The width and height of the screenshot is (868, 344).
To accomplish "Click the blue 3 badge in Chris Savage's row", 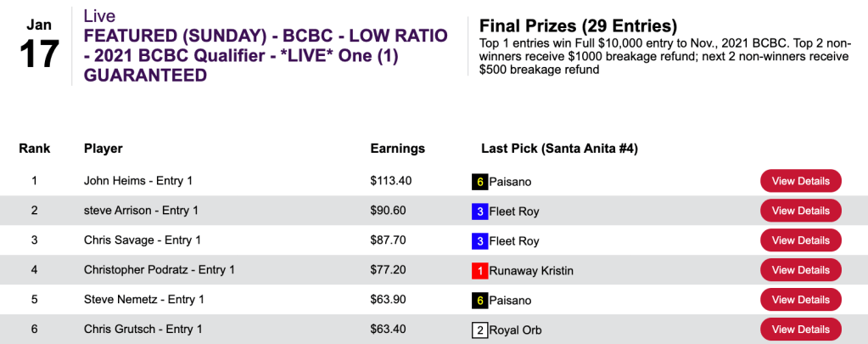I will pyautogui.click(x=479, y=241).
